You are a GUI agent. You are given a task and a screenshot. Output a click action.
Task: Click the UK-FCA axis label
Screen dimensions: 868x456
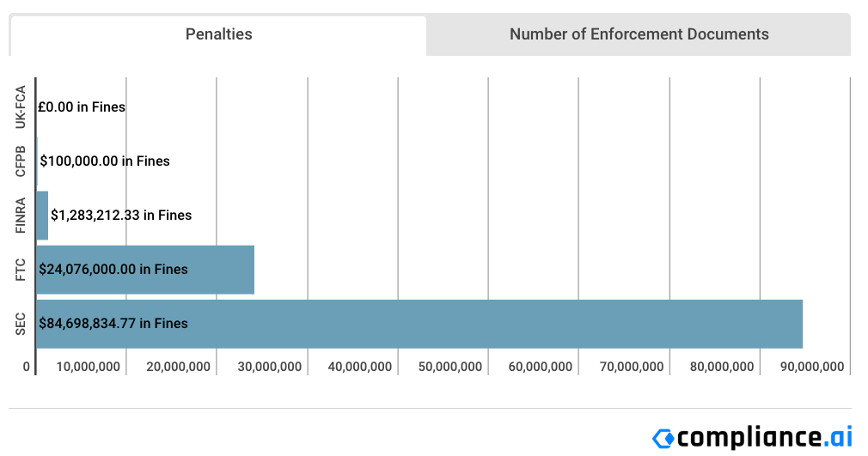[21, 106]
